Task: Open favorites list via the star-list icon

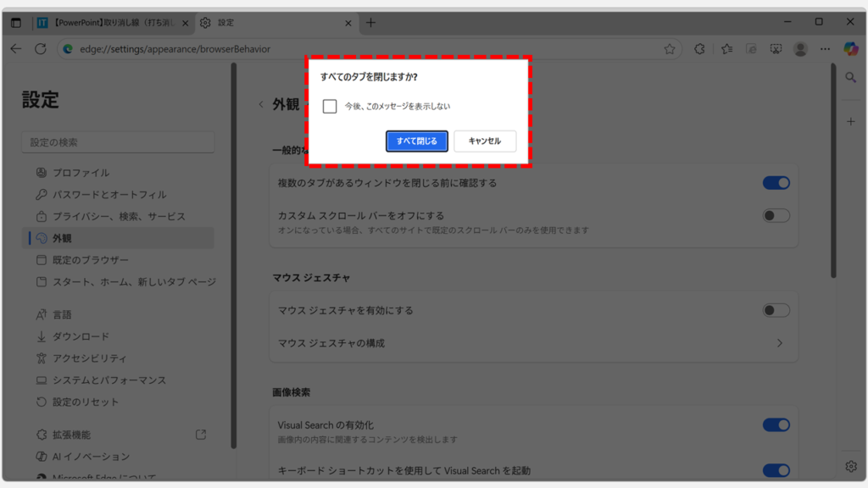Action: coord(726,49)
